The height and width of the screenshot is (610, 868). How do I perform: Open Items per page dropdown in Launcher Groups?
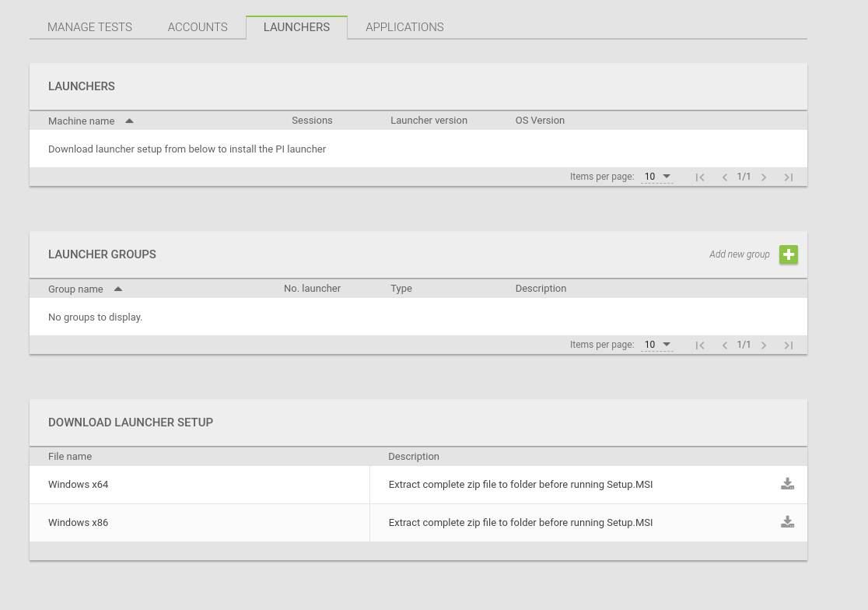[x=656, y=345]
